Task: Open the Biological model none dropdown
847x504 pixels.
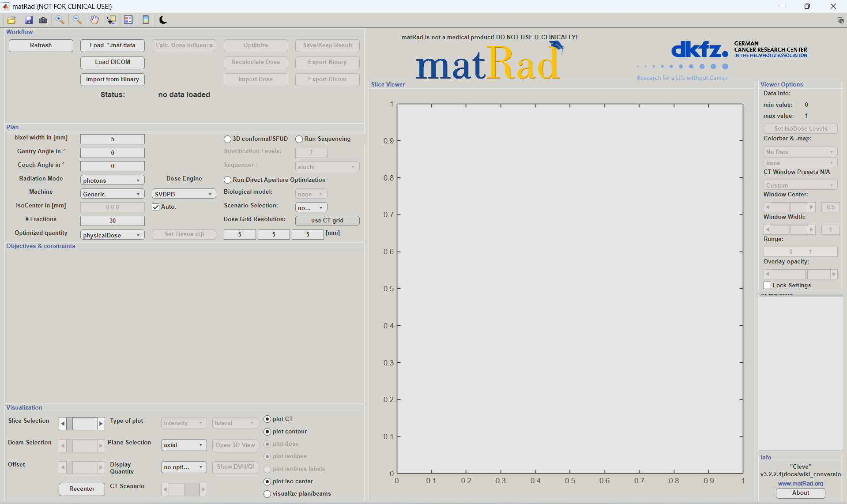Action: (311, 194)
